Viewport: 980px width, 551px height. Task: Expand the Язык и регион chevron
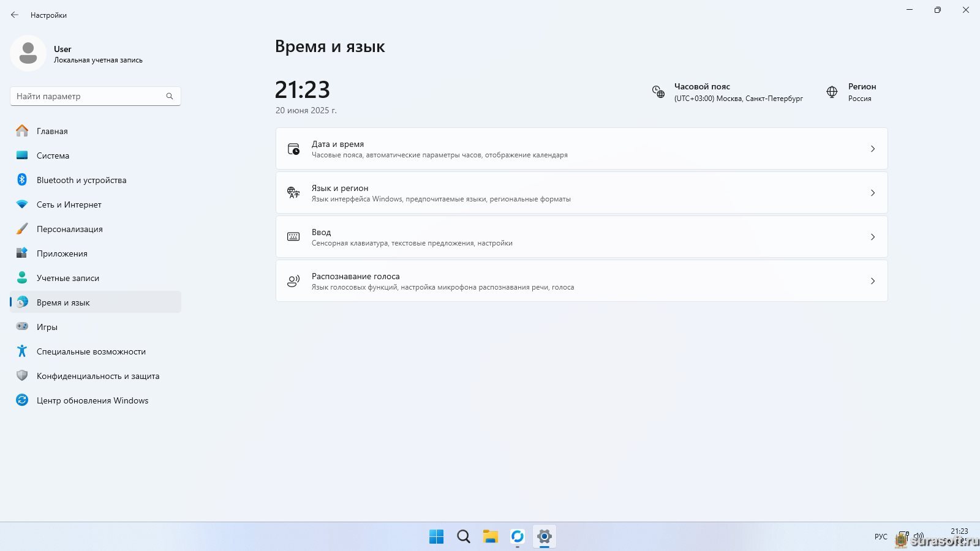pos(873,193)
